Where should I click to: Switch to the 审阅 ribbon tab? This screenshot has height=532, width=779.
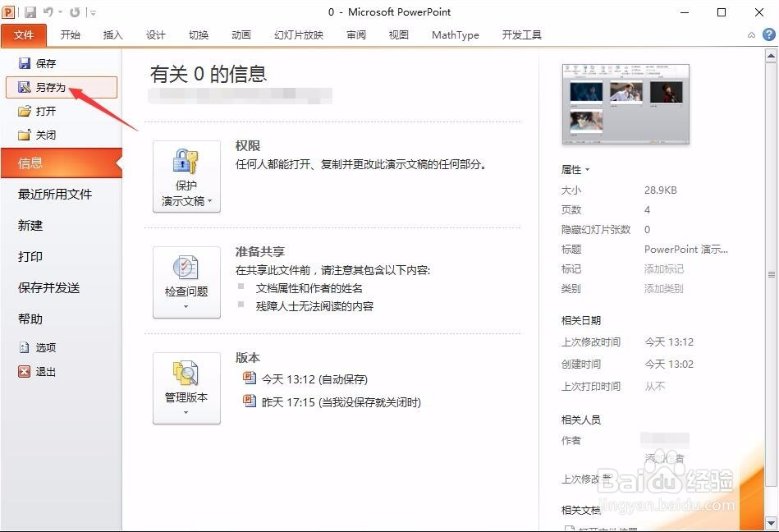(356, 34)
